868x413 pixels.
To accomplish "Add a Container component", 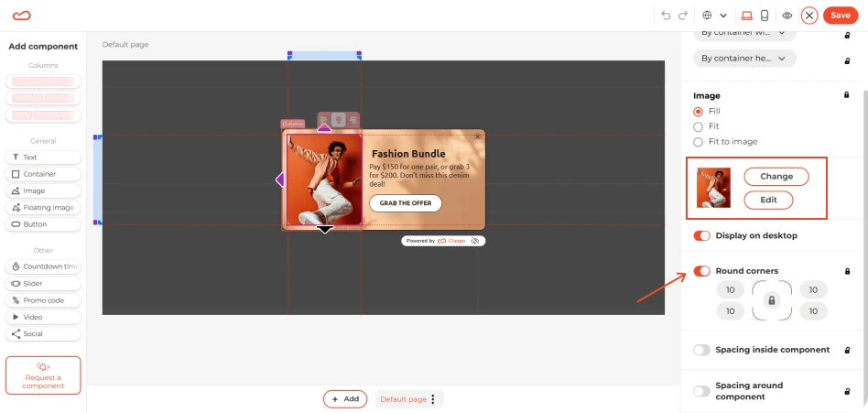I will tap(43, 174).
